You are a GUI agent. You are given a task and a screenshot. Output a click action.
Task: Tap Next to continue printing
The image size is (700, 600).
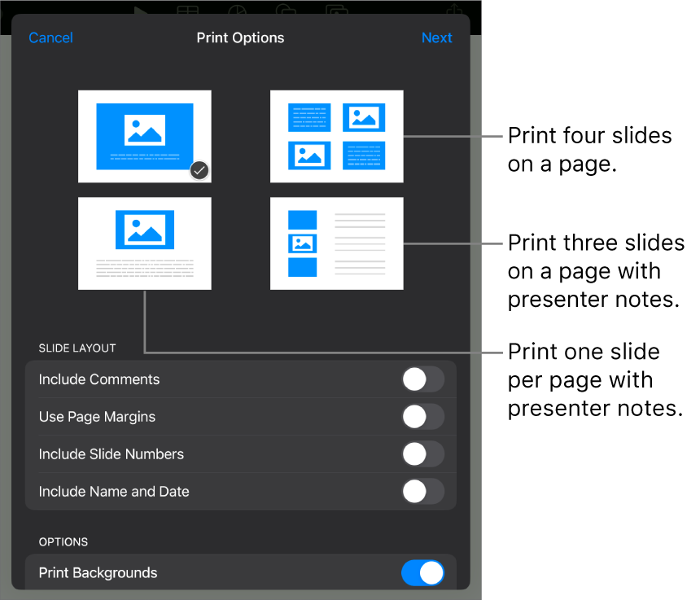tap(436, 38)
